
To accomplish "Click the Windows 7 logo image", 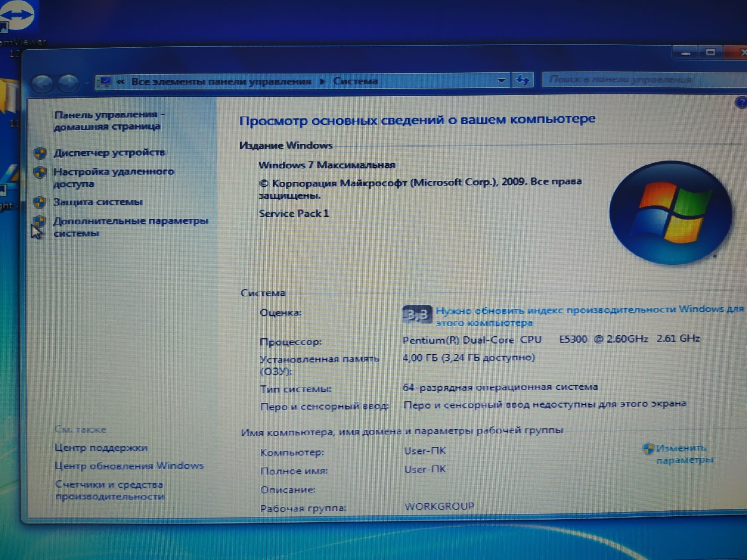I will tap(670, 213).
